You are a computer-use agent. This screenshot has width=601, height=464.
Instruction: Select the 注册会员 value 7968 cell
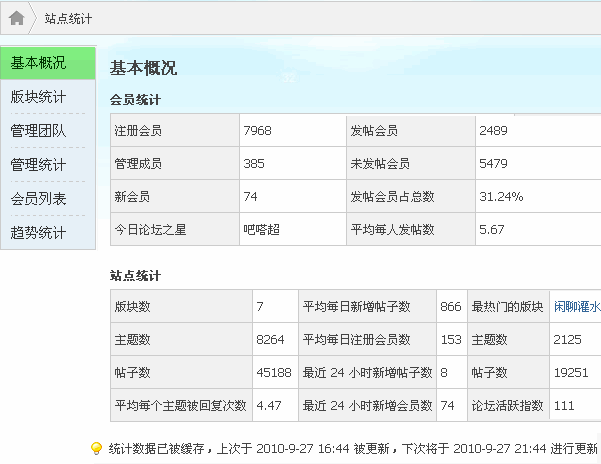[x=258, y=131]
